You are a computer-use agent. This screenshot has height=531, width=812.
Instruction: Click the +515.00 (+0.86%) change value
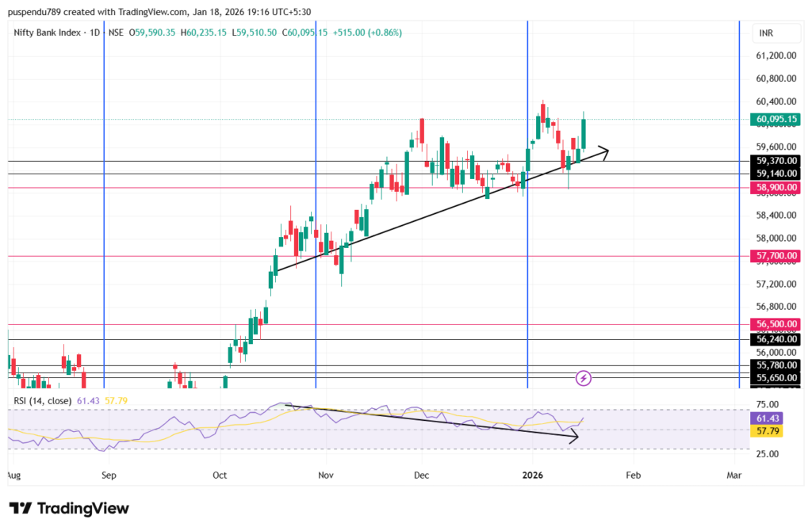[366, 32]
